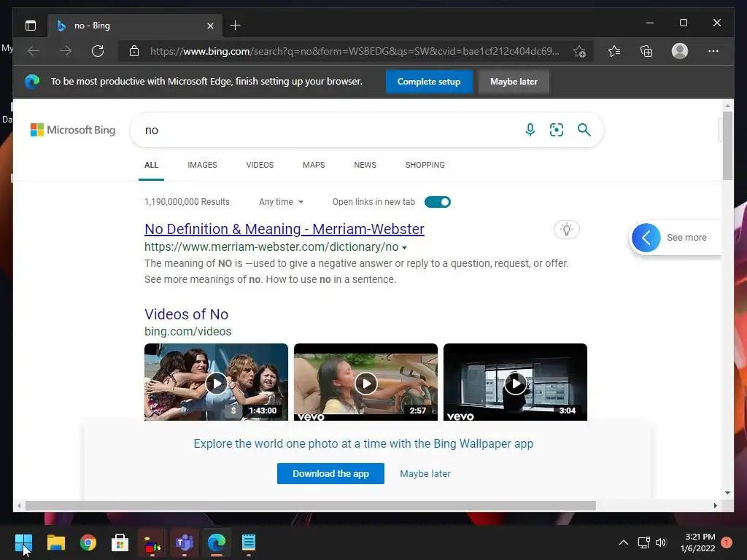The image size is (747, 560).
Task: Open the tab actions menu icon
Action: pyautogui.click(x=31, y=26)
